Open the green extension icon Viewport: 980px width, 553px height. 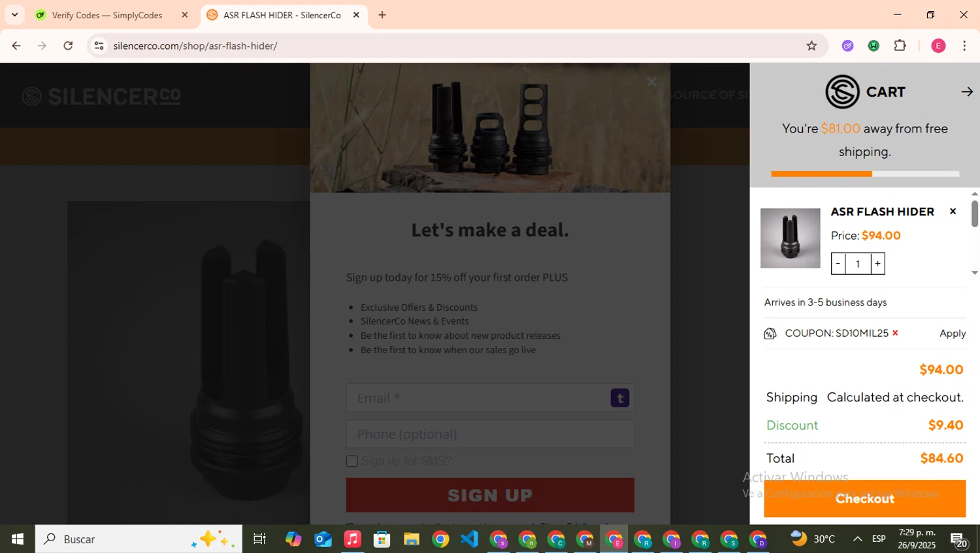[x=874, y=46]
